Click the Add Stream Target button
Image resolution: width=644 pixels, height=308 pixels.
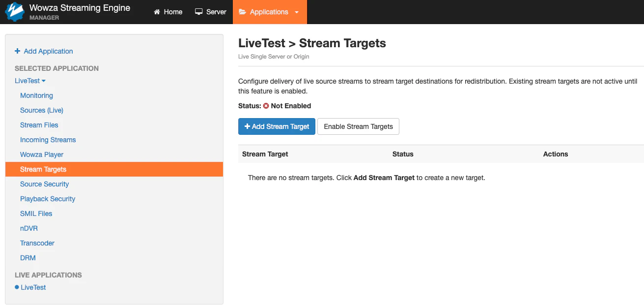point(277,126)
